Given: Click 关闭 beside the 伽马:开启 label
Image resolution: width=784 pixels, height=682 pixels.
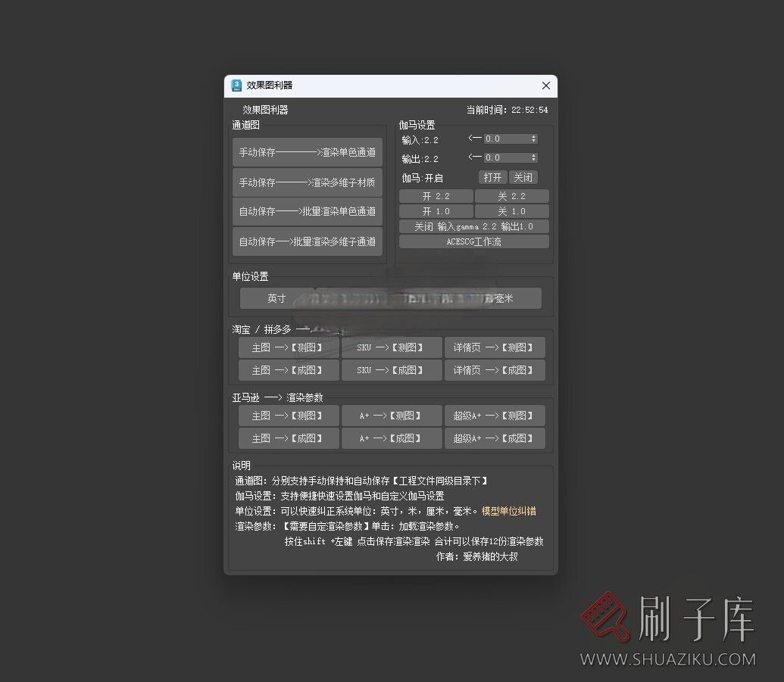Looking at the screenshot, I should point(523,177).
